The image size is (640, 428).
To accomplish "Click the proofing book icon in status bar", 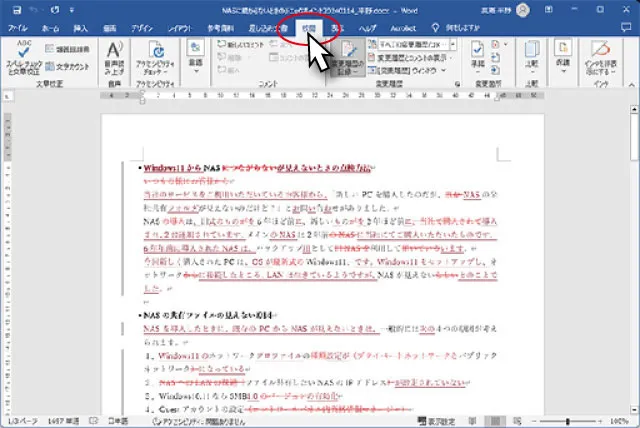I will (93, 421).
